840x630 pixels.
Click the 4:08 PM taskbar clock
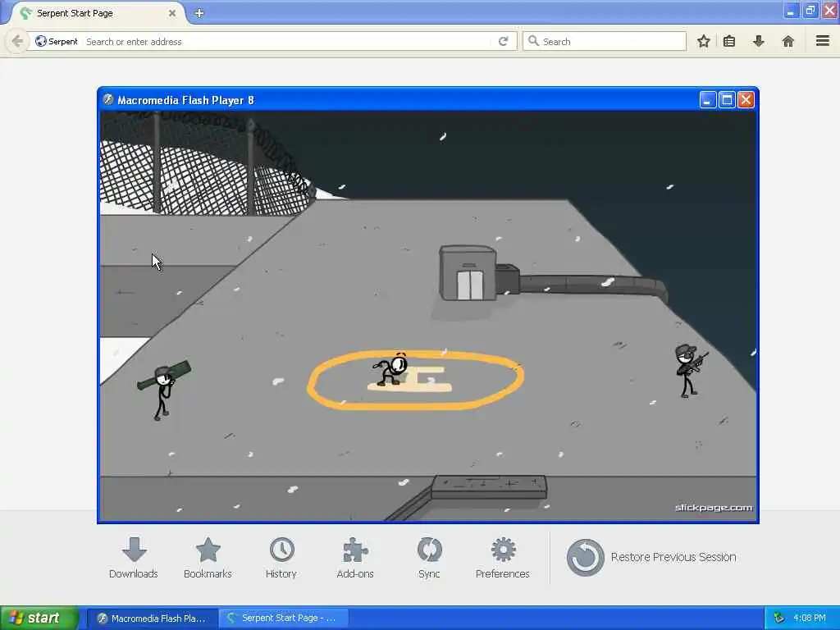[810, 619]
